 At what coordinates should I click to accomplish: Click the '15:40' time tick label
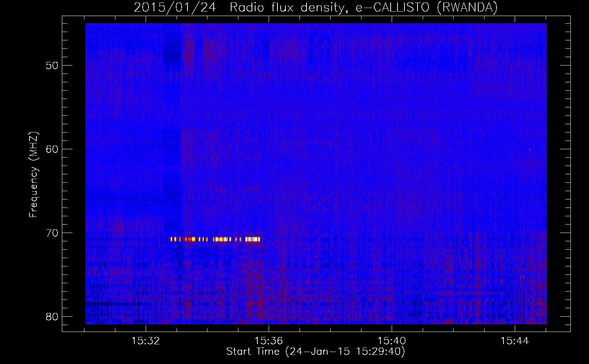tap(392, 341)
